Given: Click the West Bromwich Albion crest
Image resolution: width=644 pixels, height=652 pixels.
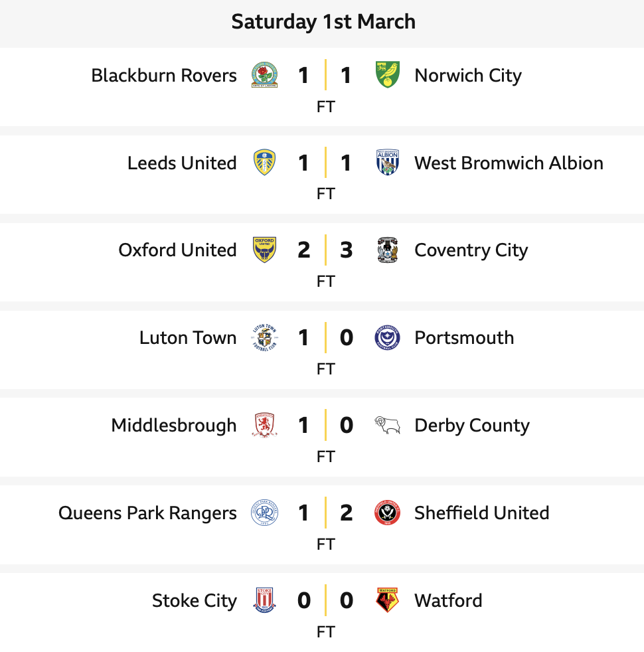Looking at the screenshot, I should click(x=387, y=163).
